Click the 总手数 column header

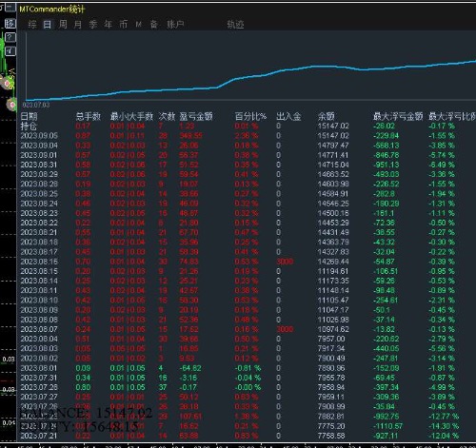(x=89, y=116)
